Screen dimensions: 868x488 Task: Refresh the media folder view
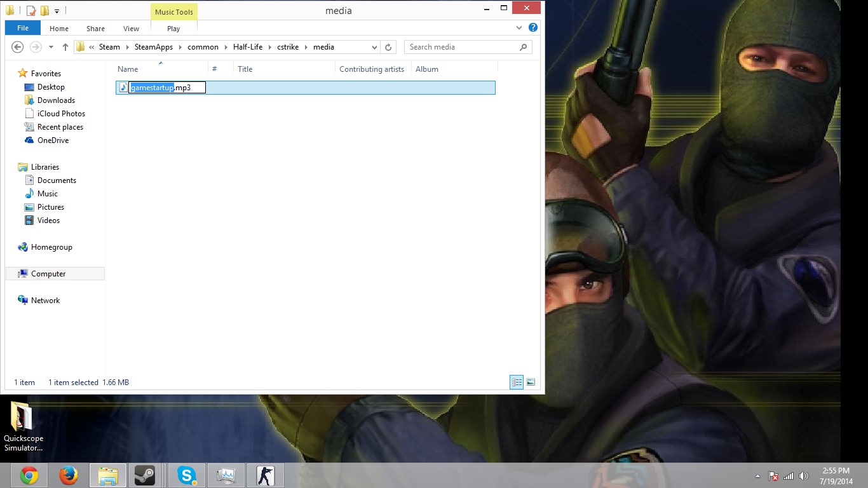388,47
